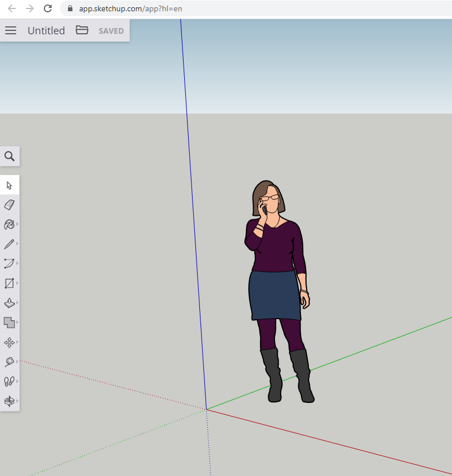Select the Eraser tool

pos(10,205)
